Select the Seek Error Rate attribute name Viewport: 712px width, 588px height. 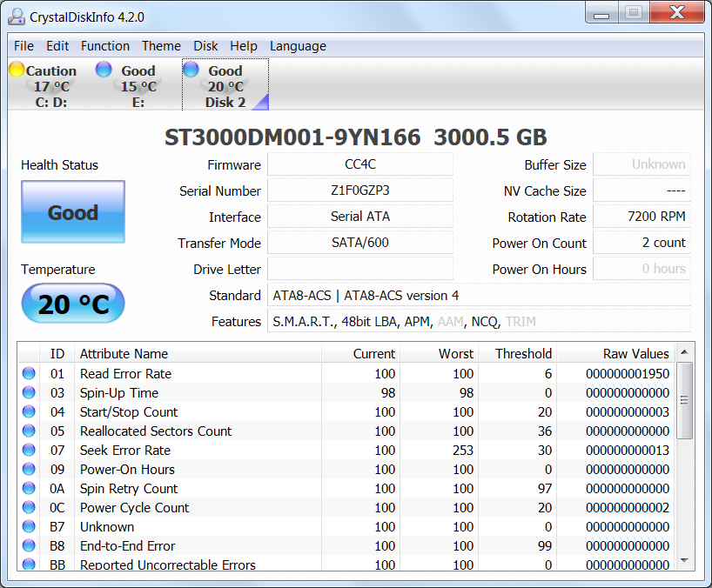[125, 450]
